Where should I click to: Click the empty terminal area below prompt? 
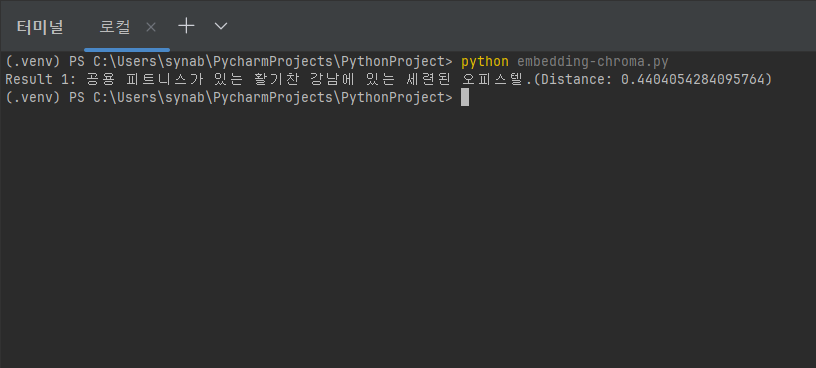[408, 234]
